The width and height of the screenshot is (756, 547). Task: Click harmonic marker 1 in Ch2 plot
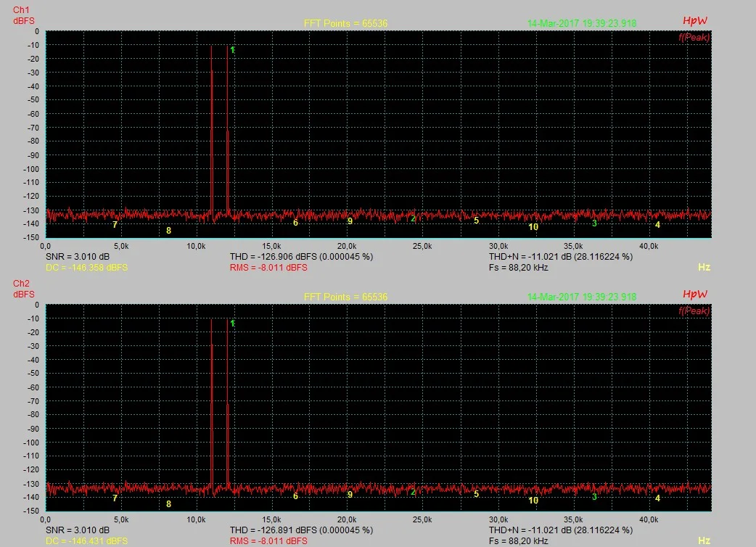pyautogui.click(x=232, y=324)
